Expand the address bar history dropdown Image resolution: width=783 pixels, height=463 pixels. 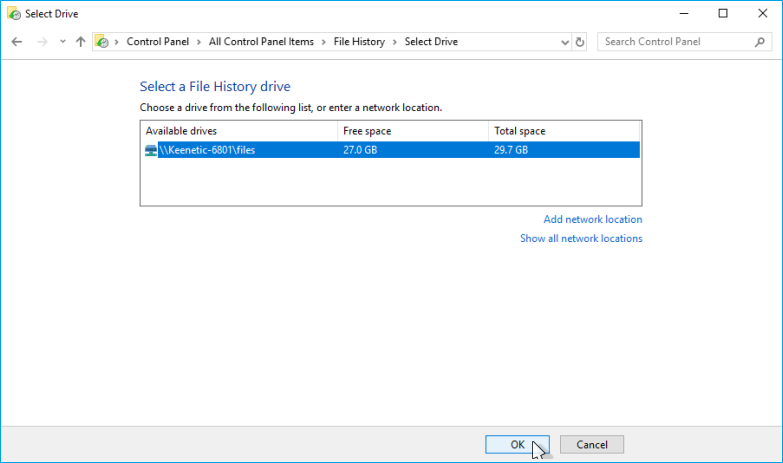(x=564, y=42)
